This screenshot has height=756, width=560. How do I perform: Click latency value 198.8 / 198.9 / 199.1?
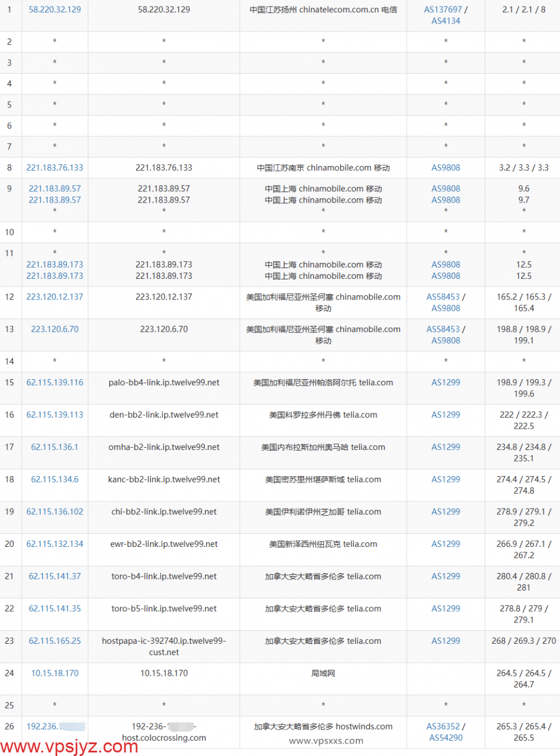tap(524, 335)
